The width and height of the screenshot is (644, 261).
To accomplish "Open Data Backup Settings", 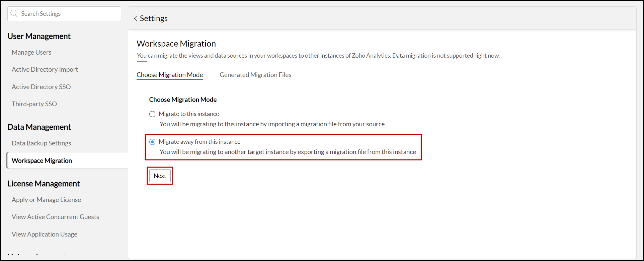I will [42, 143].
